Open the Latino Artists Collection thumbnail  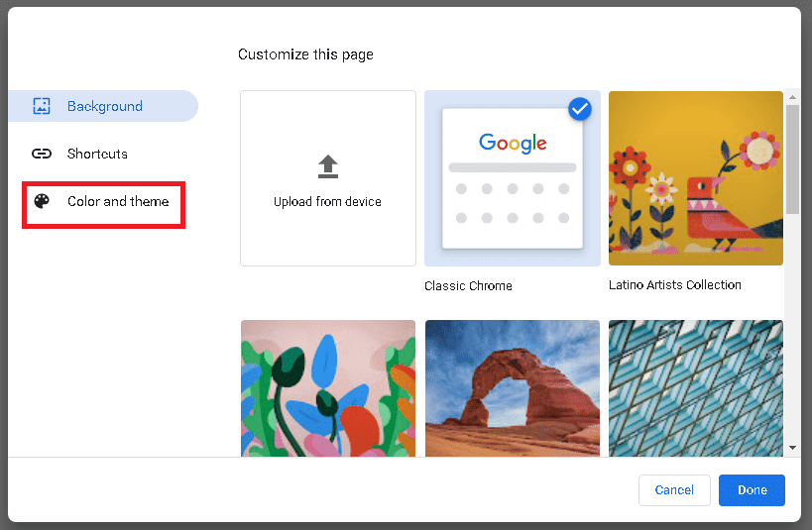[x=695, y=178]
